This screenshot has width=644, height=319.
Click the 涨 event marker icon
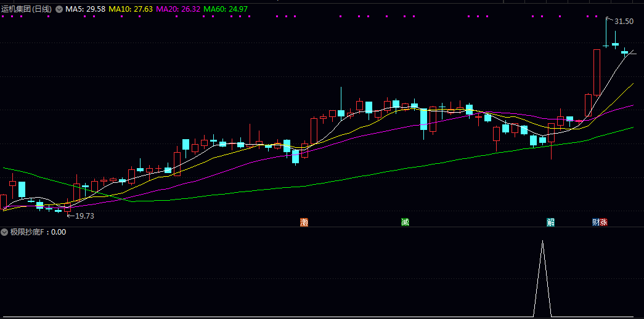pos(604,222)
